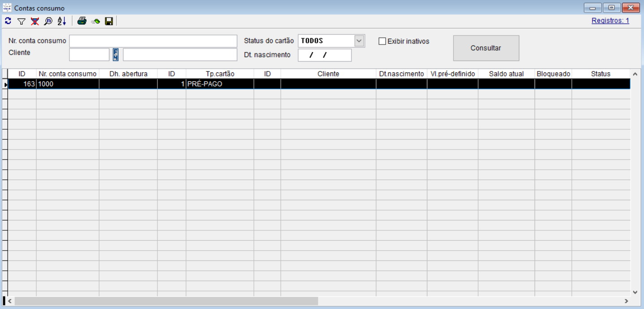This screenshot has height=309, width=644.
Task: Click the green eraser clear icon
Action: 95,21
